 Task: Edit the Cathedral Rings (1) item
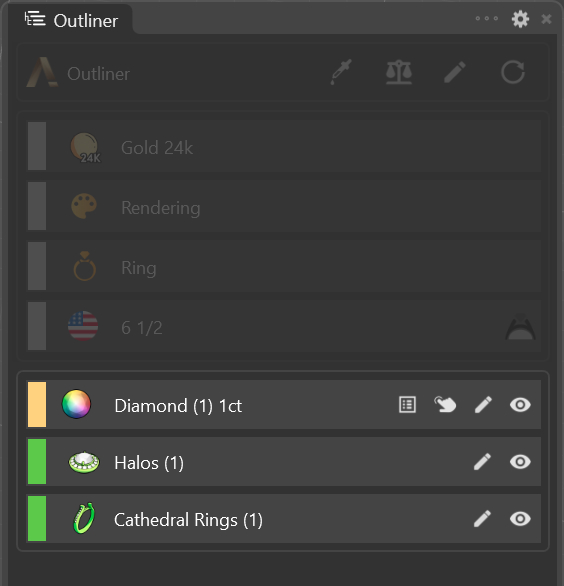483,519
